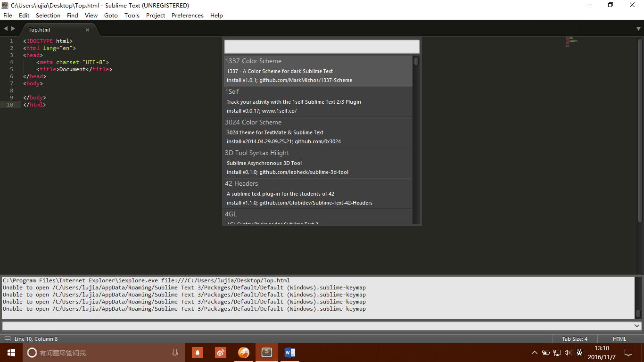Select the 42 Headers package
Viewport: 644px width, 362px height.
coord(318,193)
